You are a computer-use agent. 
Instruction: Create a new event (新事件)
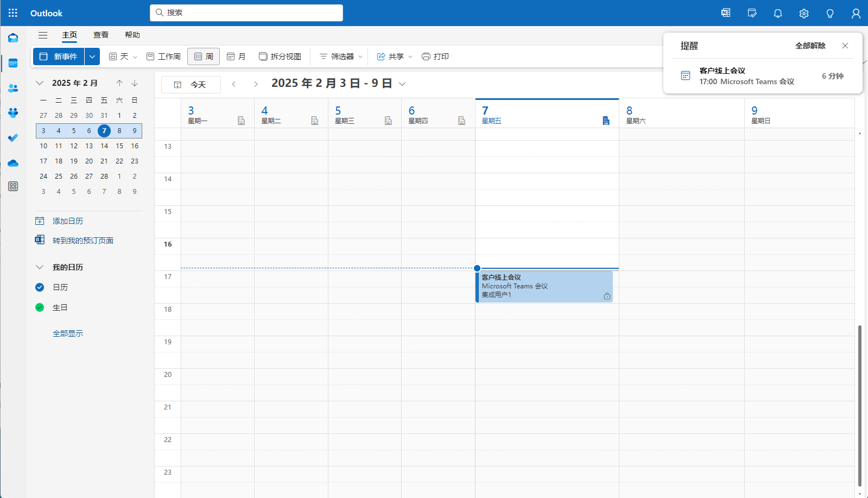tap(59, 56)
